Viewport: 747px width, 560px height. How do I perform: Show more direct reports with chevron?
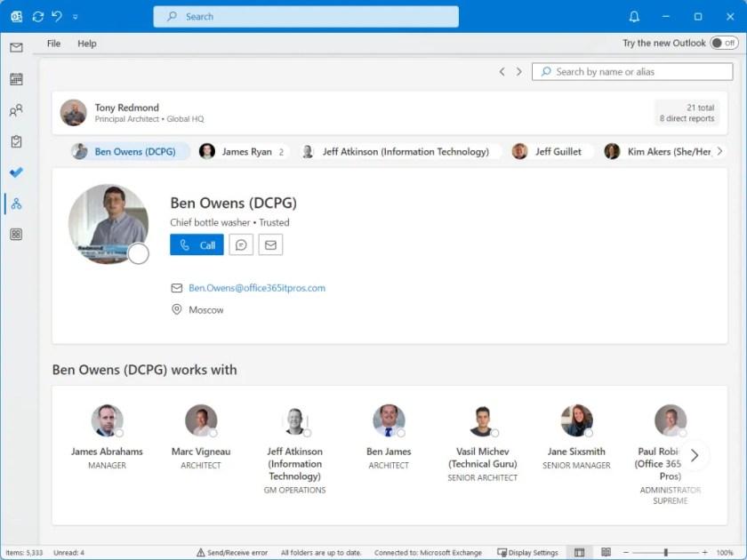tap(719, 151)
